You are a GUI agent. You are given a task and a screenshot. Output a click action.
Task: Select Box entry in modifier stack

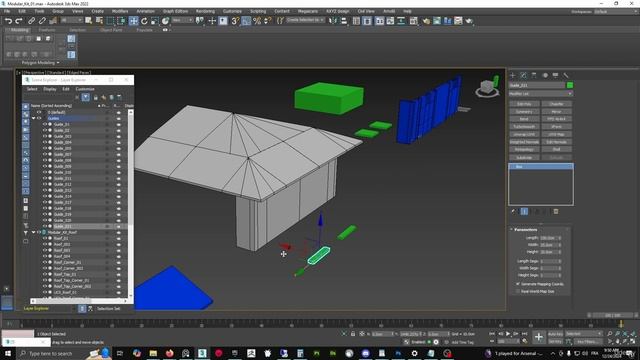540,167
